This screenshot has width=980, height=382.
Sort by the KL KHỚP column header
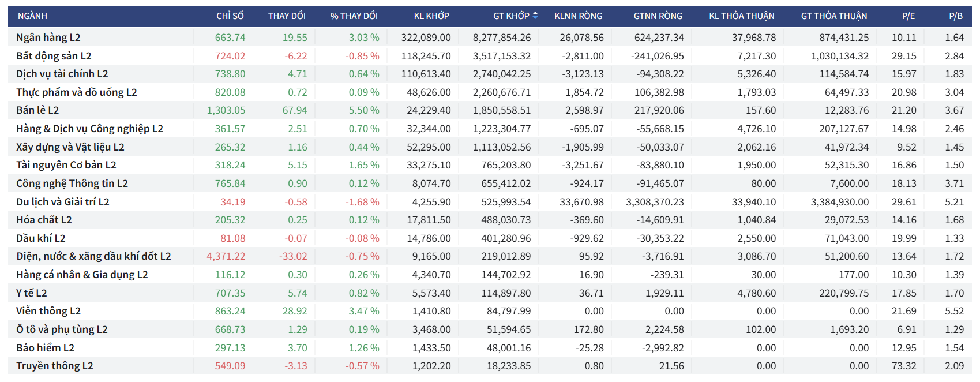pyautogui.click(x=431, y=16)
